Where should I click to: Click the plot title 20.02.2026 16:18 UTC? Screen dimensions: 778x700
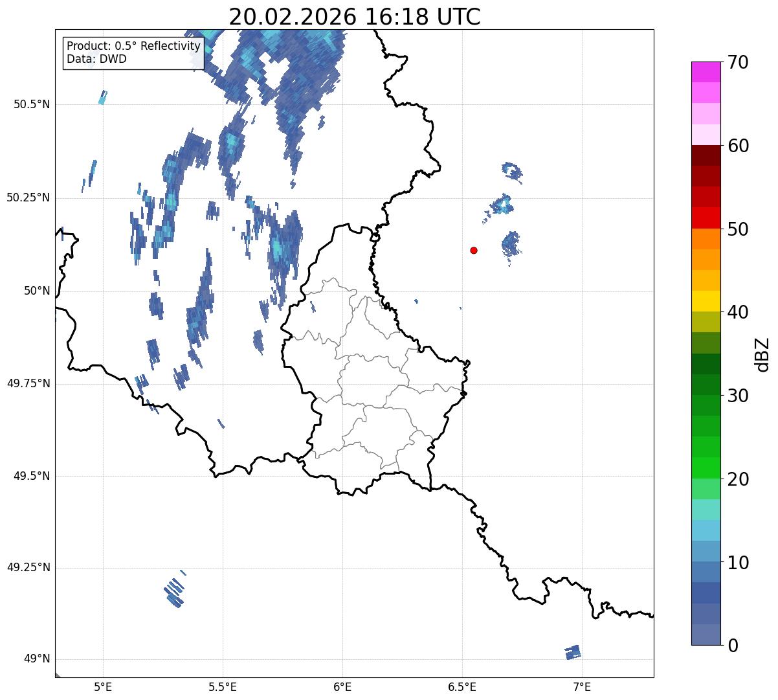click(x=355, y=17)
